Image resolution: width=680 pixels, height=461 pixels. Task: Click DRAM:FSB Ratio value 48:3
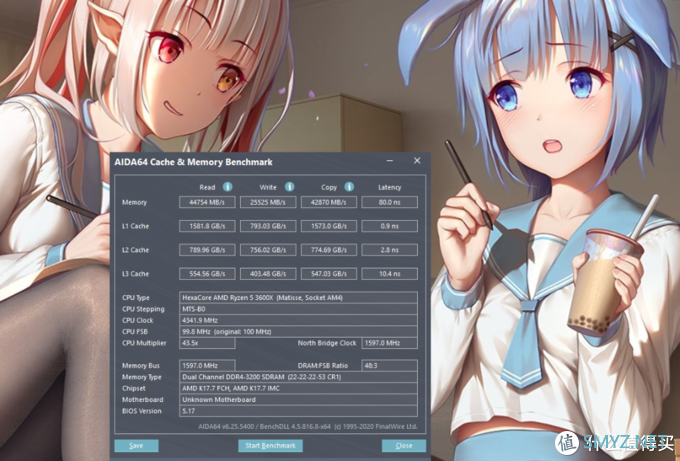point(389,366)
